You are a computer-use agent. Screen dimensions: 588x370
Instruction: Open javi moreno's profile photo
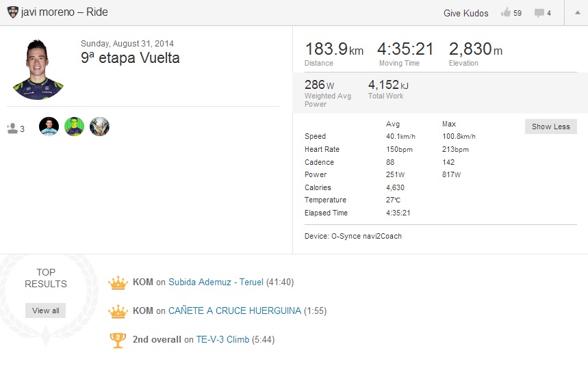pyautogui.click(x=38, y=68)
